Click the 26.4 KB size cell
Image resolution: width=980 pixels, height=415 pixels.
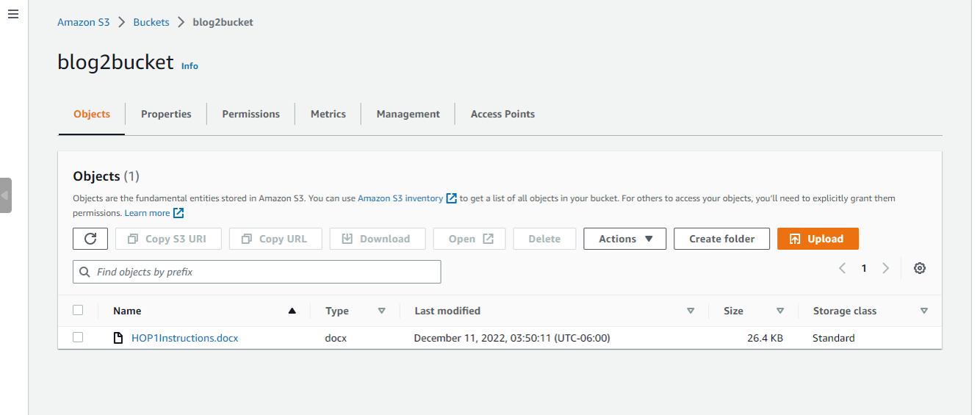[765, 338]
